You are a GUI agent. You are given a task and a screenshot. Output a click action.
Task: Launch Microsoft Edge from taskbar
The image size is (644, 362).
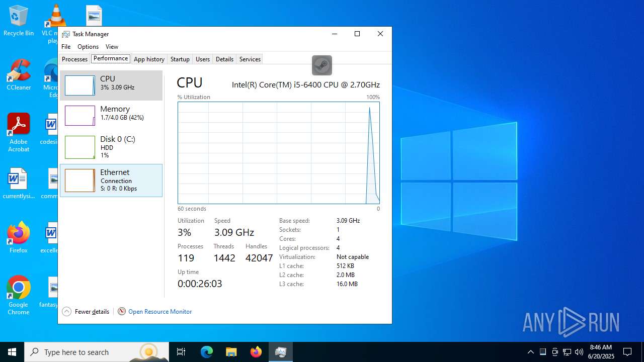207,352
